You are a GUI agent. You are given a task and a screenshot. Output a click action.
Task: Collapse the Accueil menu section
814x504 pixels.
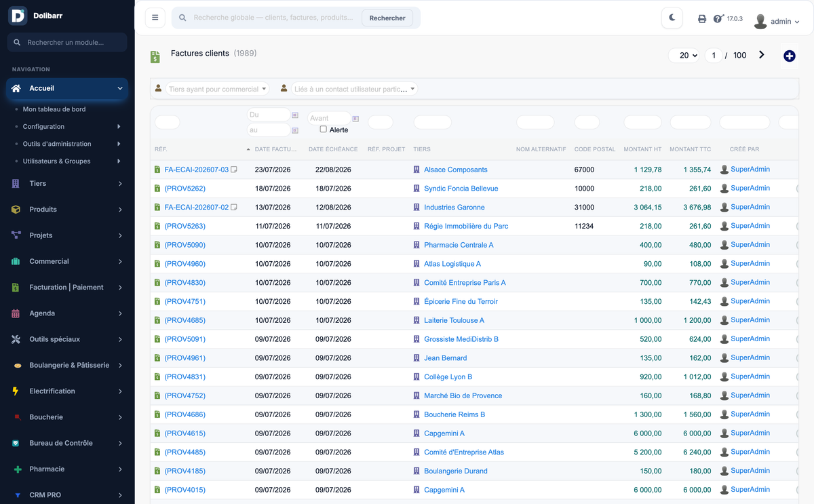click(67, 88)
